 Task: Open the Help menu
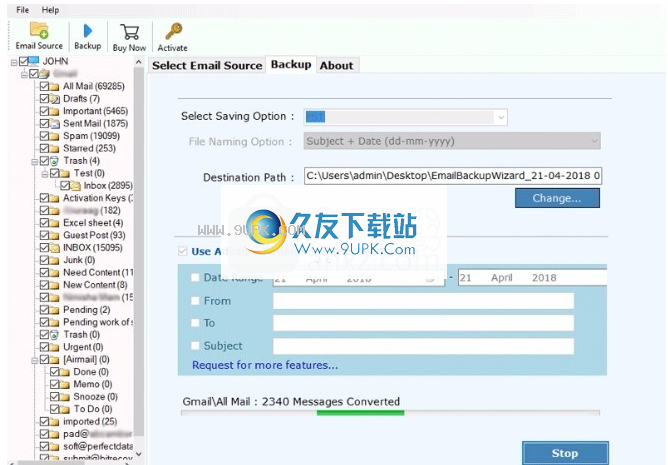(x=50, y=10)
